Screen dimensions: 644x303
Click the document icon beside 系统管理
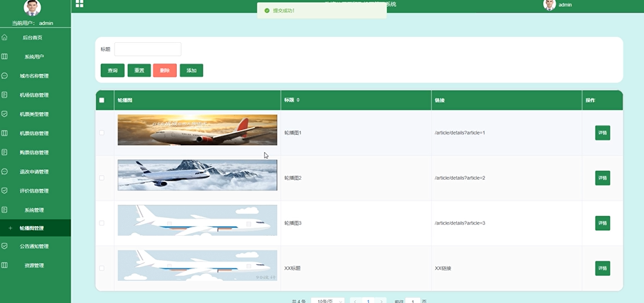[x=5, y=210]
